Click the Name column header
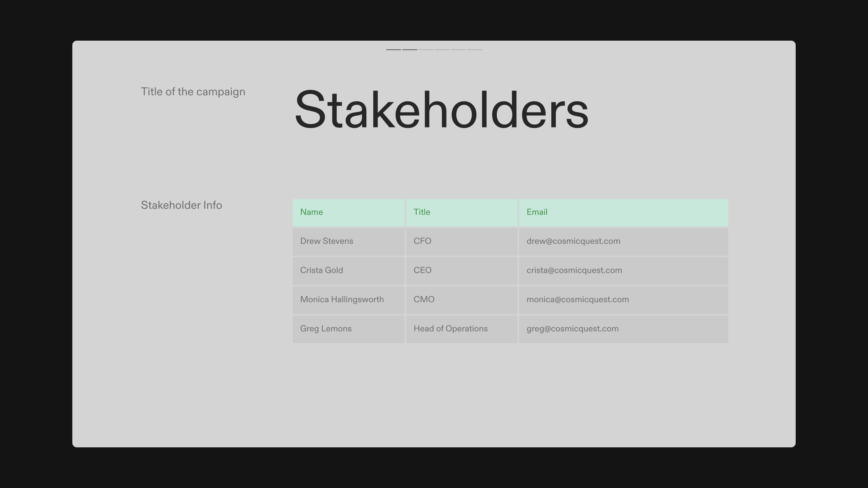This screenshot has width=868, height=488. (348, 213)
